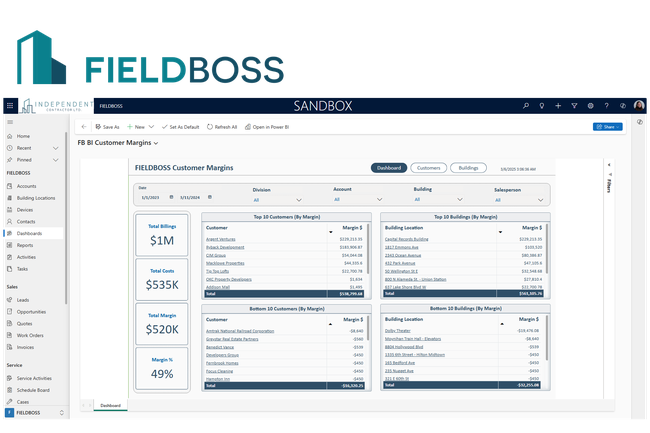
Task: Open the FB BI Customer Margins view selector
Action: [118, 143]
